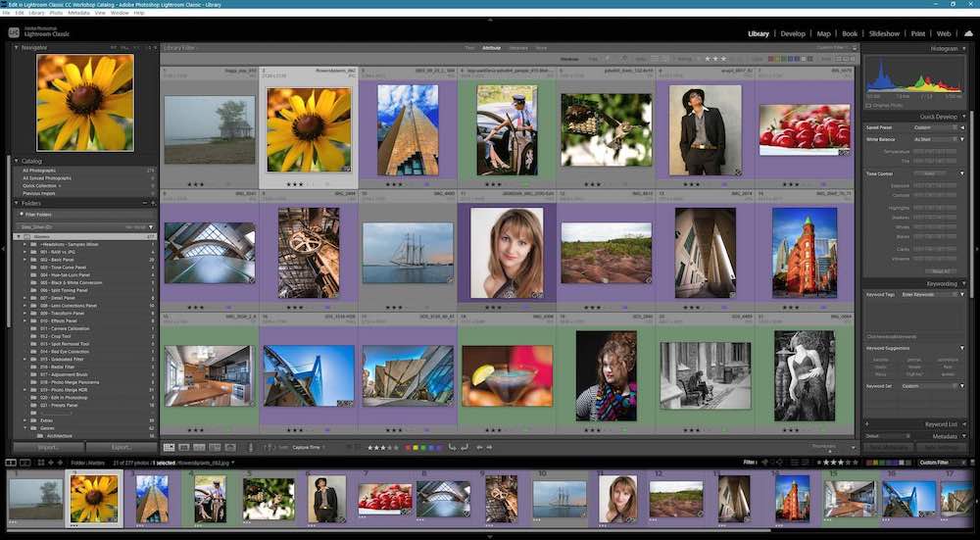Screen dimensions: 980x540
Task: Click the Lightroom Classic logo badge
Action: (x=15, y=32)
